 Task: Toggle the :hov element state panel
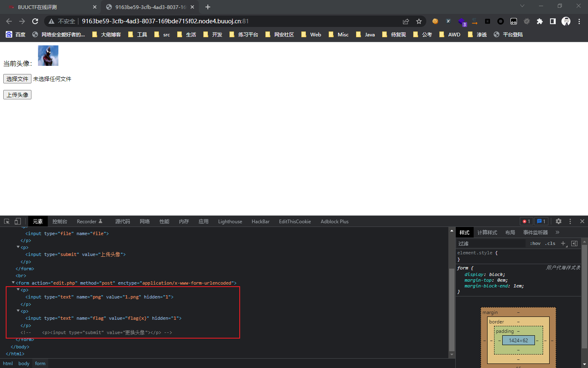535,243
